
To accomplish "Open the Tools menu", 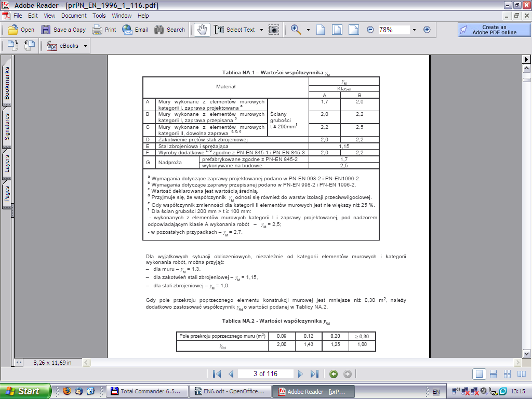I will [x=99, y=16].
